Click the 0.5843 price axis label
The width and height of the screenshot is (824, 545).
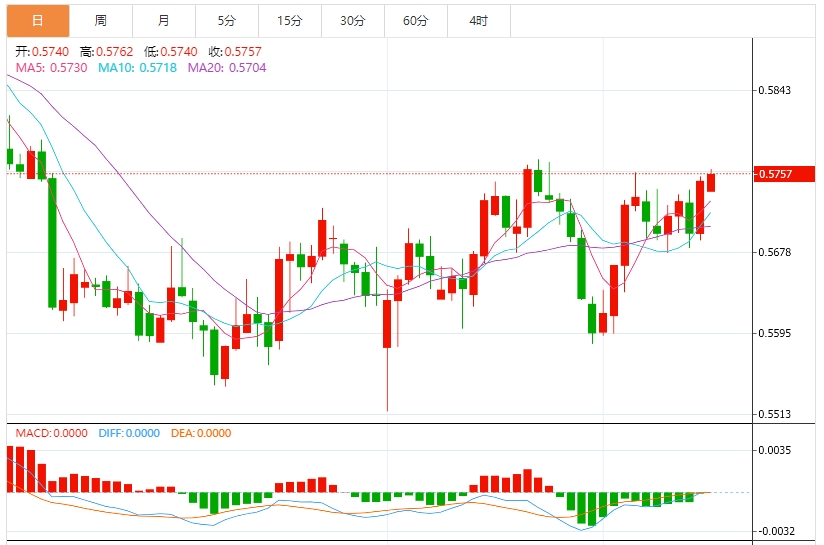(775, 90)
